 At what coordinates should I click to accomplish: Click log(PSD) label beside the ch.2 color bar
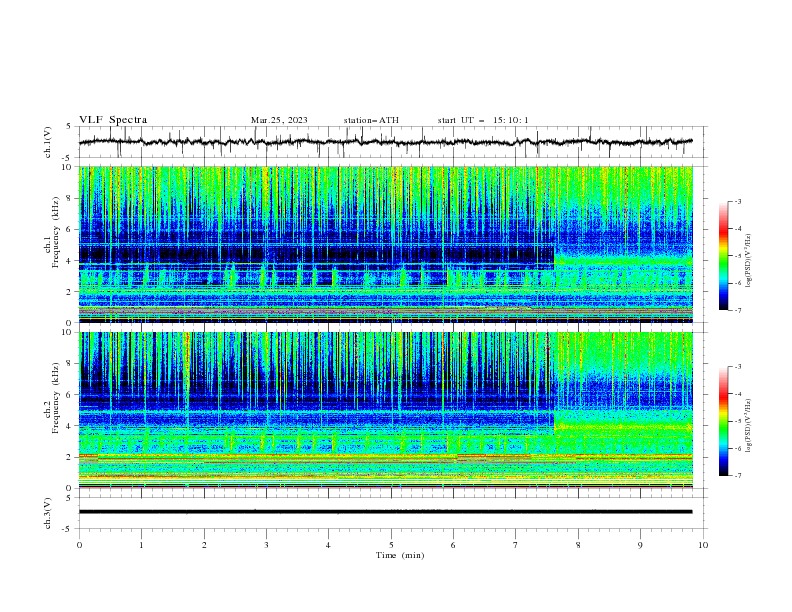click(x=748, y=426)
